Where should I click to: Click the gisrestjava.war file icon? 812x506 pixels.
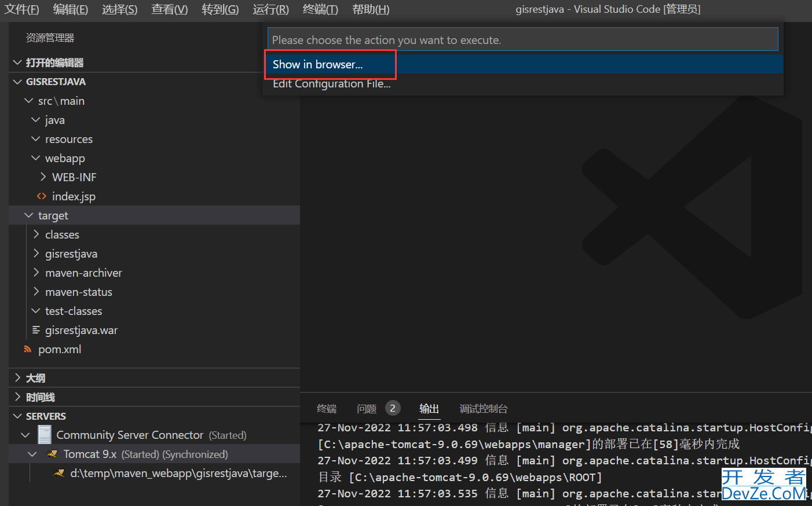(x=36, y=330)
